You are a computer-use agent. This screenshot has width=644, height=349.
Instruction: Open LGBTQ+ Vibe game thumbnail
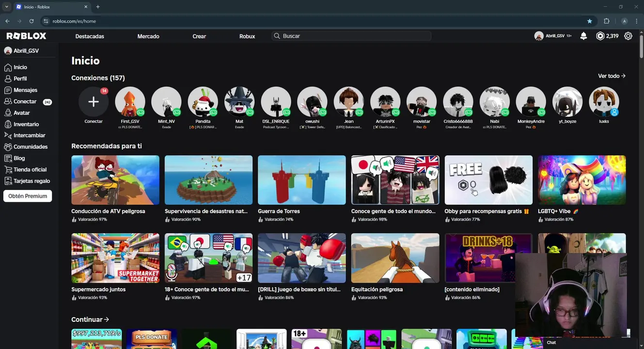pyautogui.click(x=581, y=180)
